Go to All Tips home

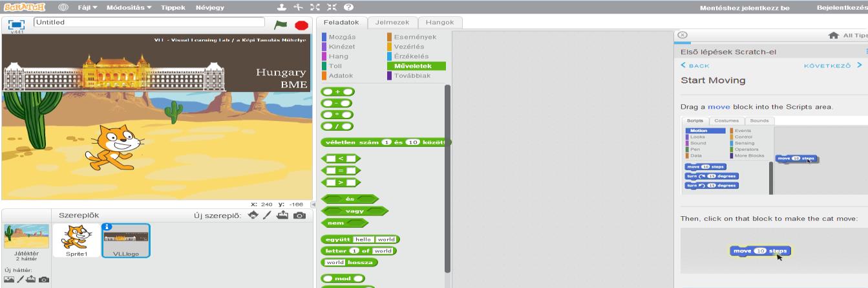pyautogui.click(x=847, y=36)
